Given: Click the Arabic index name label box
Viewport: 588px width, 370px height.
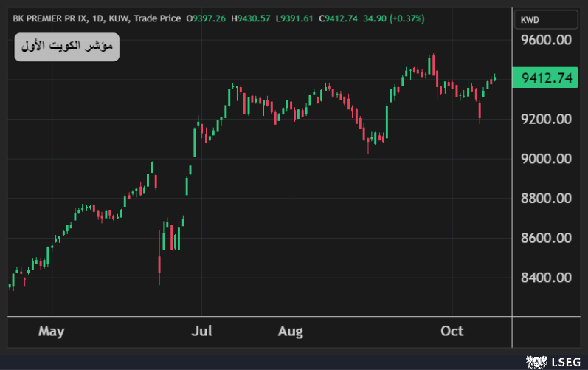Looking at the screenshot, I should click(66, 47).
